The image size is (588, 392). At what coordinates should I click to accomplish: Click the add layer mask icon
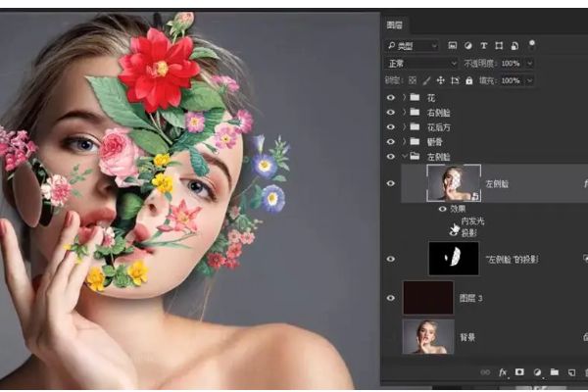click(519, 372)
